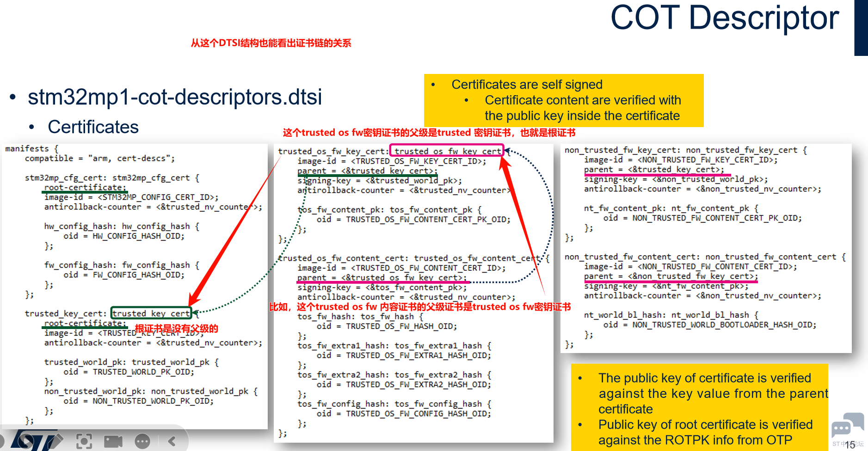Select "tos_fw_config_hash: tos_fw_config_hash {" line

click(394, 404)
